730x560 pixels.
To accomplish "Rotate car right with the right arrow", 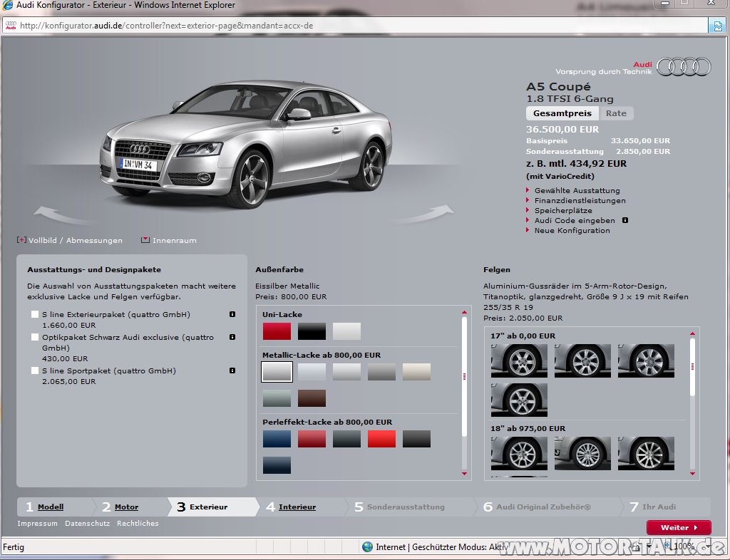I will [424, 214].
